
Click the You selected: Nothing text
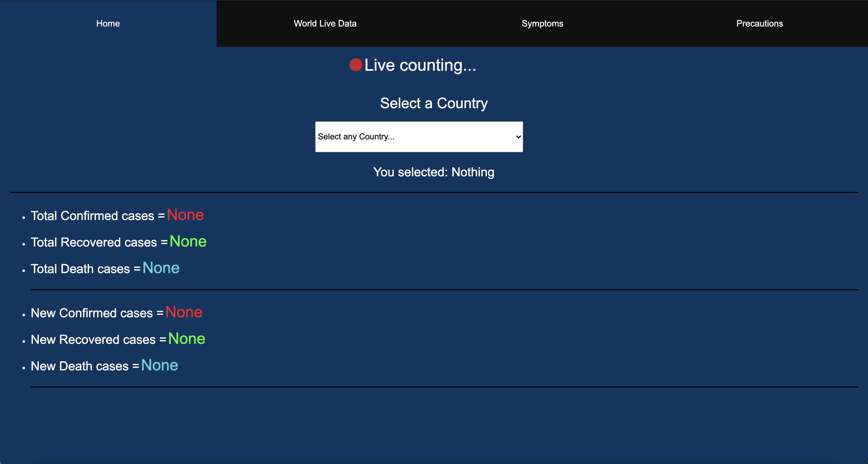click(x=434, y=172)
